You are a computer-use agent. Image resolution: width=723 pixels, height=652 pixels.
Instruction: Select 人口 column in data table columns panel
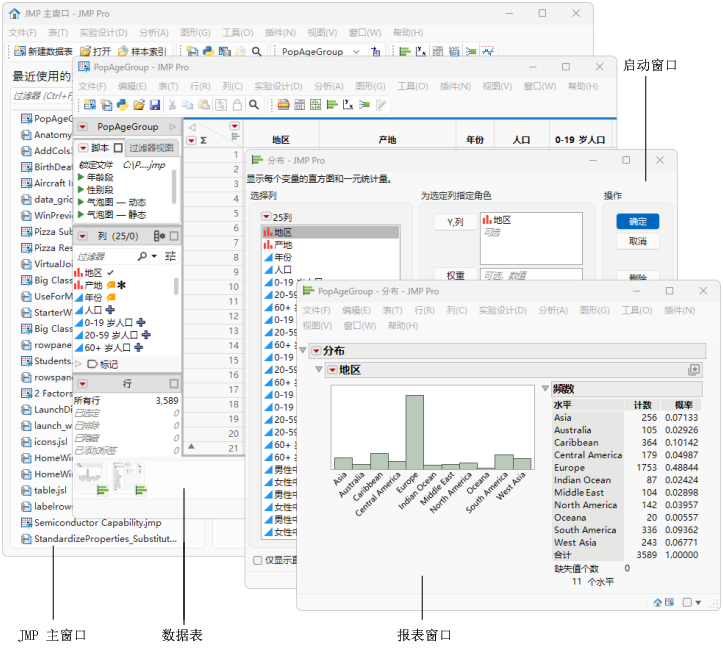click(93, 310)
